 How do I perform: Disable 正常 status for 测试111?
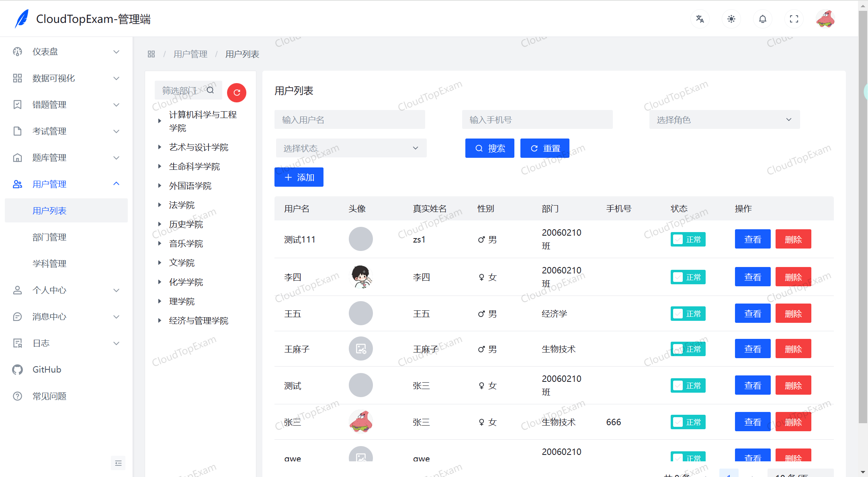coord(688,239)
